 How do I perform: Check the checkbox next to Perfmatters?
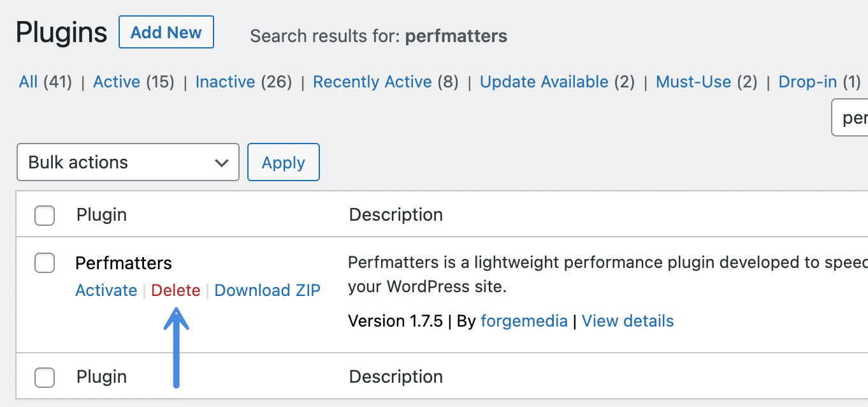pyautogui.click(x=44, y=263)
